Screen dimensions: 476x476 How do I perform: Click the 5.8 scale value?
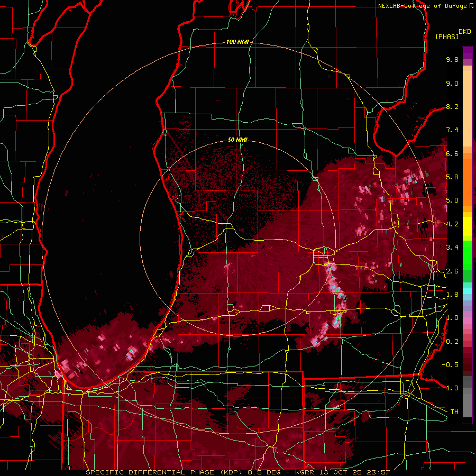[452, 177]
